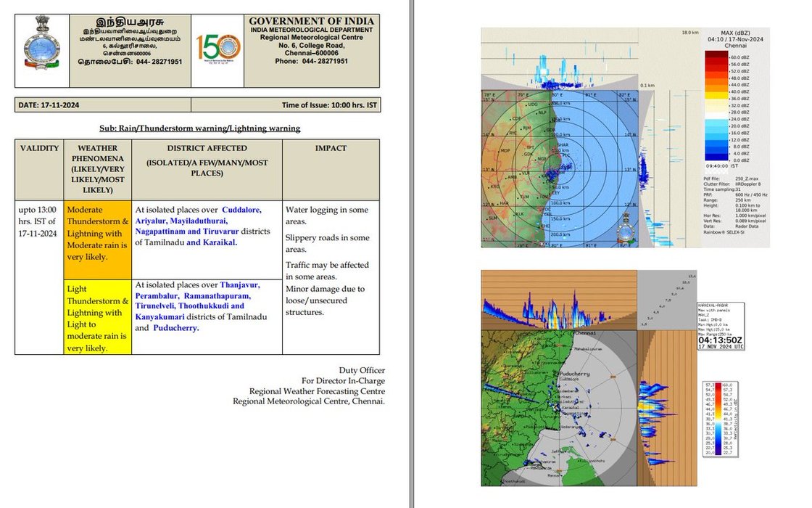Click the orange Moderate Thunderstorm warning cell
The height and width of the screenshot is (508, 812).
point(98,239)
